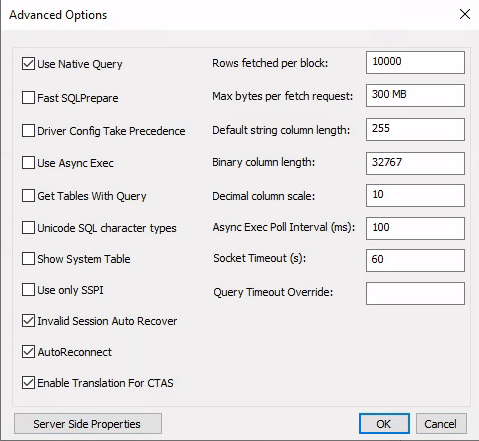This screenshot has width=479, height=441.
Task: Open Server Side Properties
Action: point(88,424)
